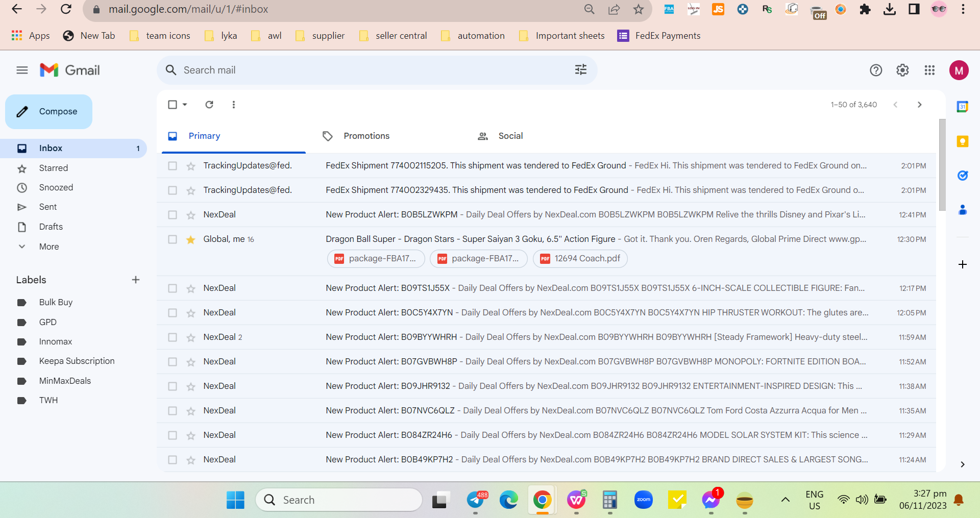Go to next page of emails

pos(920,105)
